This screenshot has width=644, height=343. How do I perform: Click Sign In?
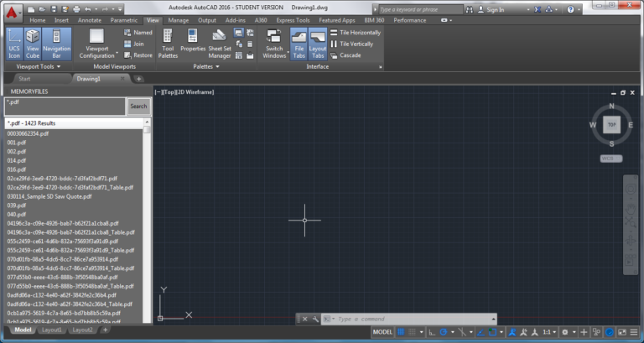[x=491, y=9]
